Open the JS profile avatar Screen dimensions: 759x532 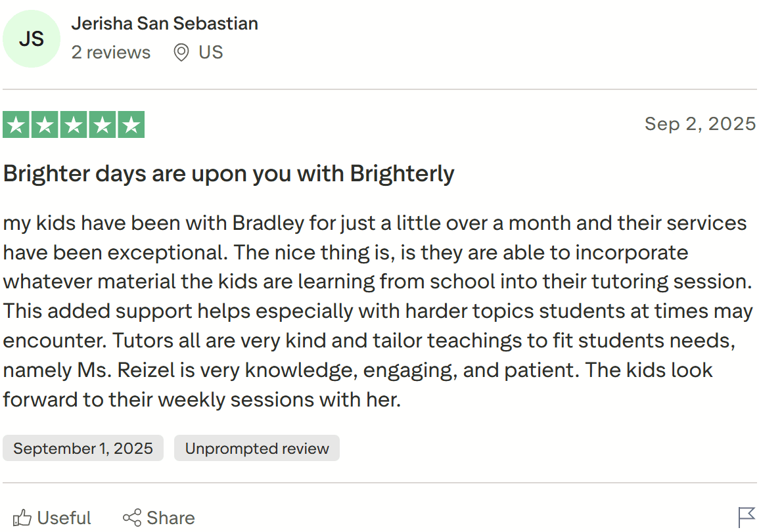tap(32, 39)
